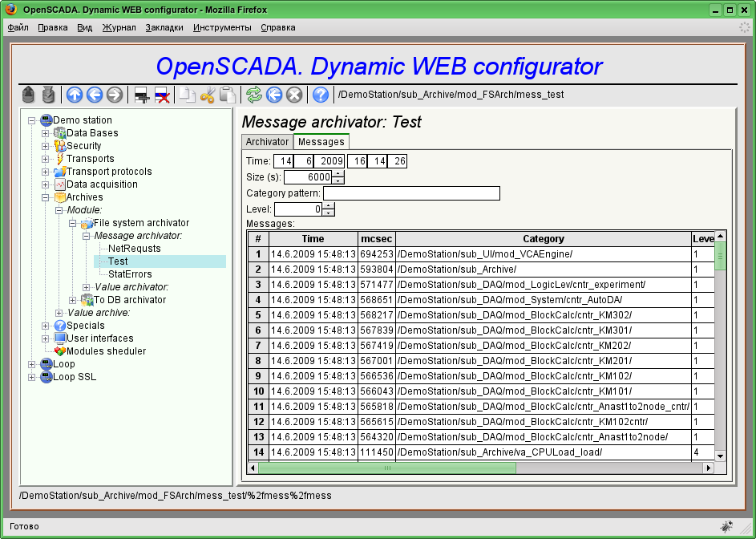Click the Delete item icon with red cross
The width and height of the screenshot is (756, 539).
tap(162, 95)
